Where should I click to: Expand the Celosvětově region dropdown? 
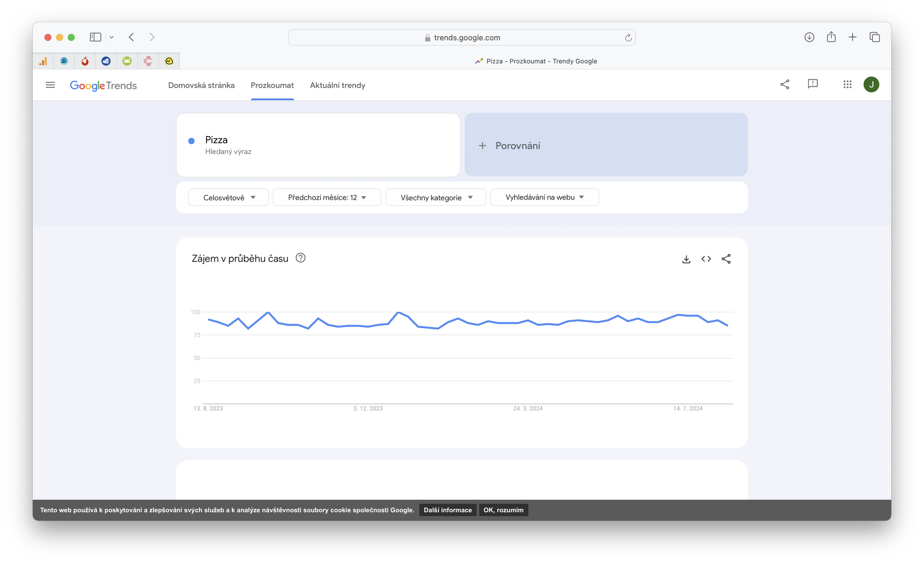[x=228, y=197]
